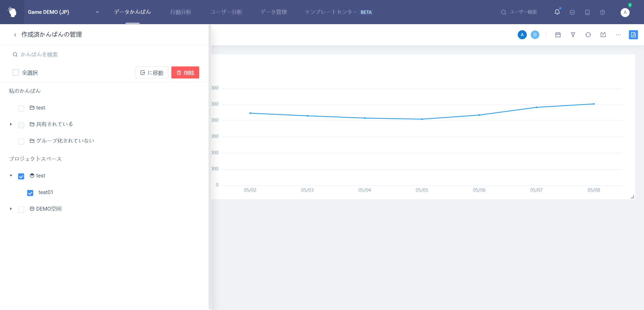This screenshot has width=644, height=310.
Task: Open the Game DEMO (JP) project dropdown
Action: point(63,12)
